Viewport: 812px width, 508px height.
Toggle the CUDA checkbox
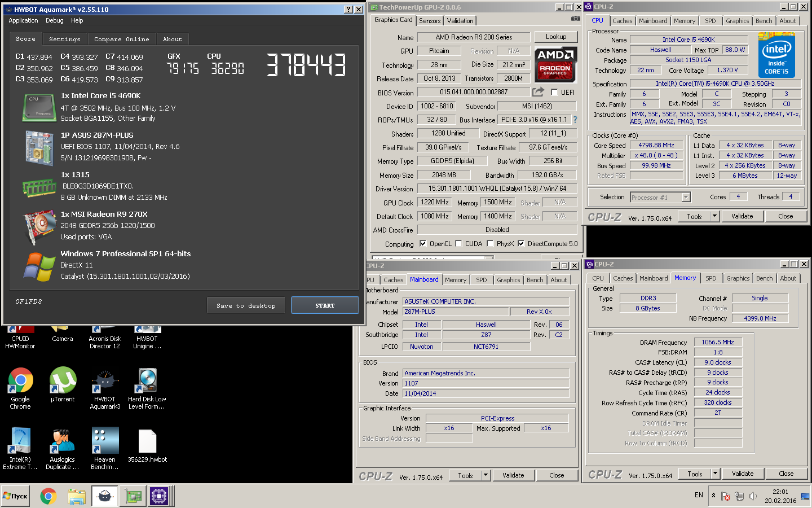tap(458, 244)
